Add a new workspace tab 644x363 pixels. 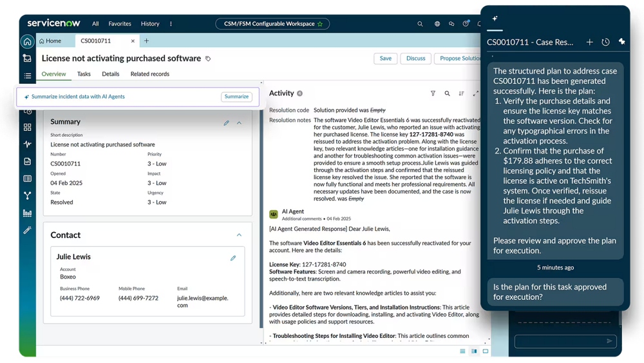147,41
